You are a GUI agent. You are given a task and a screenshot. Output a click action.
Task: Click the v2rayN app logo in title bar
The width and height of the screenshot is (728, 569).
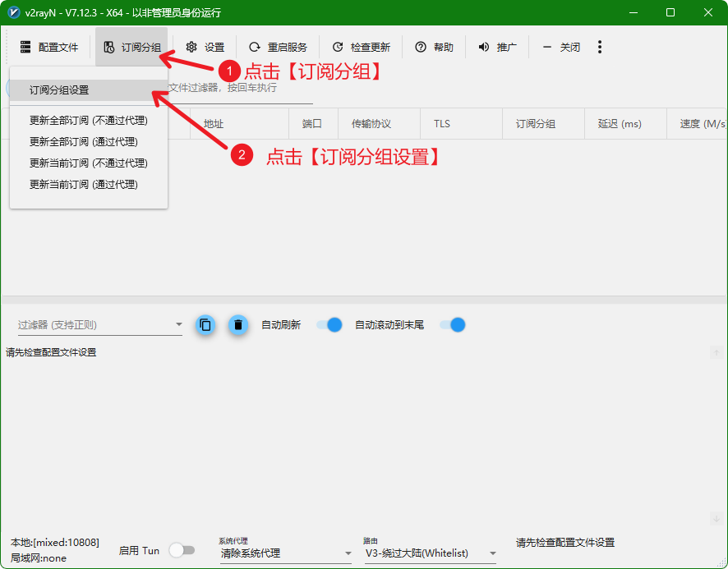tap(14, 12)
